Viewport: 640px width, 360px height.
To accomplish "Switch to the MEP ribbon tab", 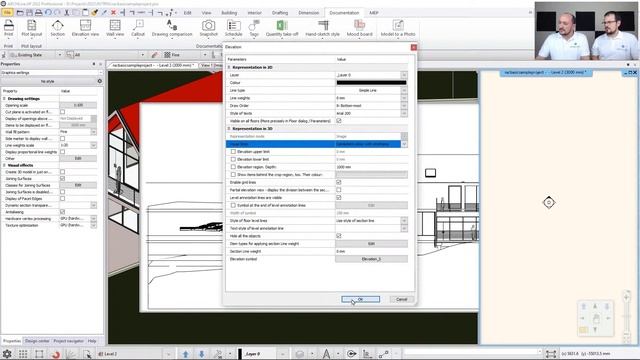I will [x=373, y=13].
